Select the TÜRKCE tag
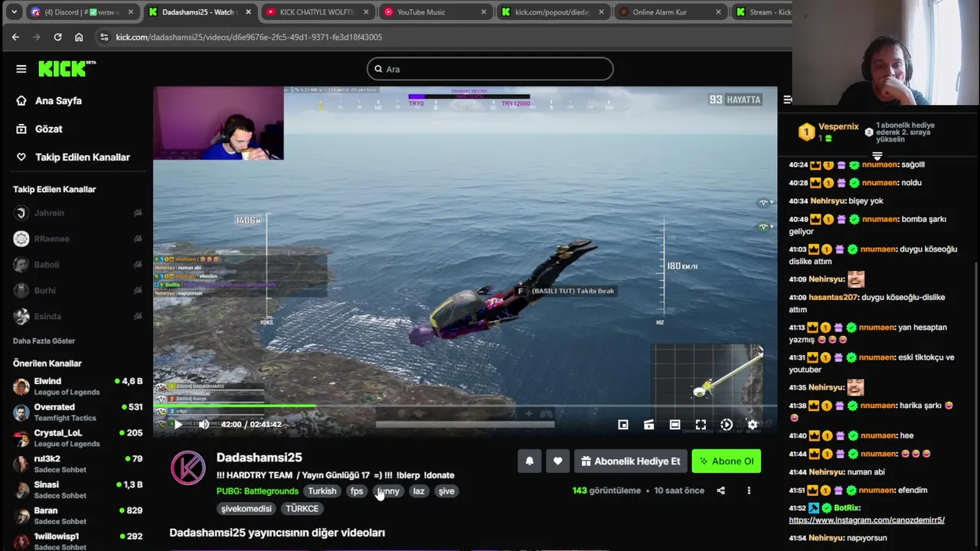The height and width of the screenshot is (551, 980). coord(302,508)
